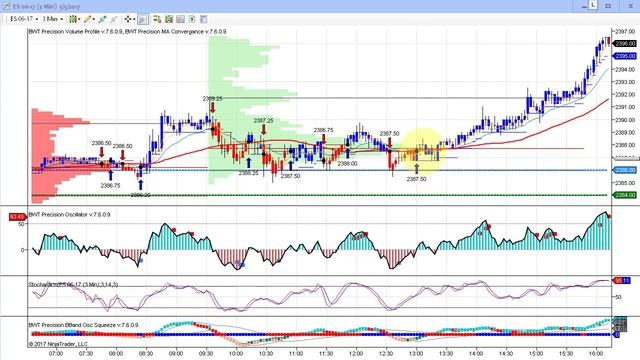Click the 2392.00 price axis label
This screenshot has height=360, width=640.
point(625,95)
